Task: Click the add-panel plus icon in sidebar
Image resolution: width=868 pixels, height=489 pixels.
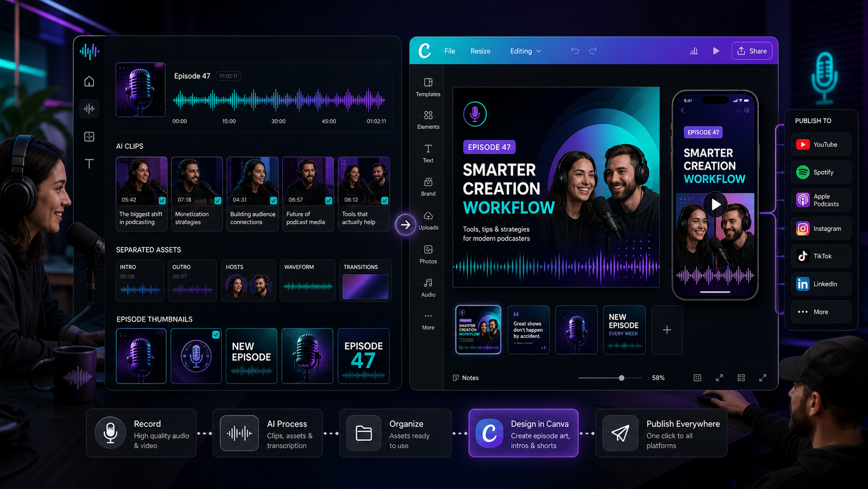Action: (89, 136)
